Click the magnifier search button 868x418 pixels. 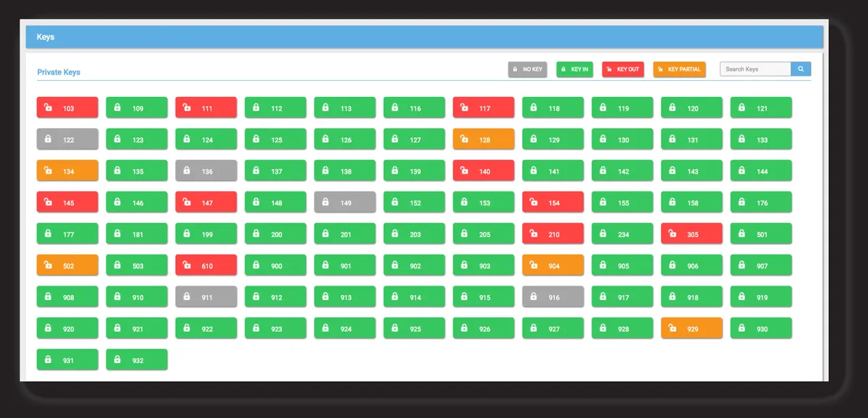pos(801,69)
